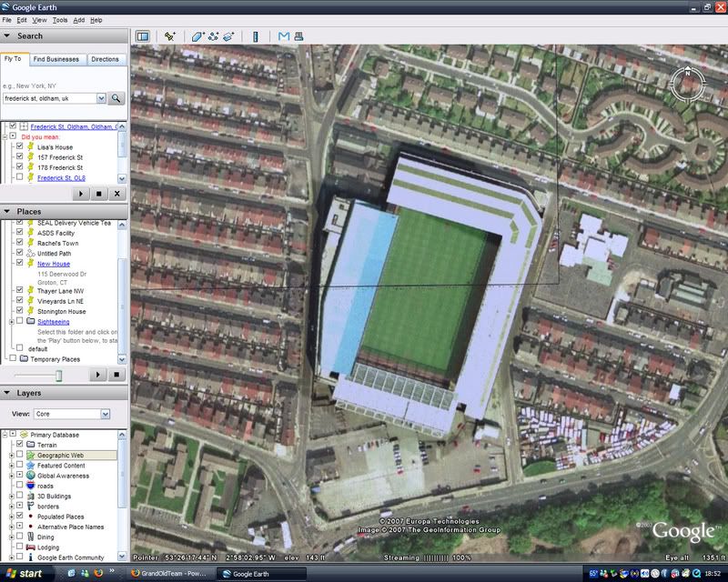Click the search results Stop button
The width and height of the screenshot is (728, 582).
point(99,194)
